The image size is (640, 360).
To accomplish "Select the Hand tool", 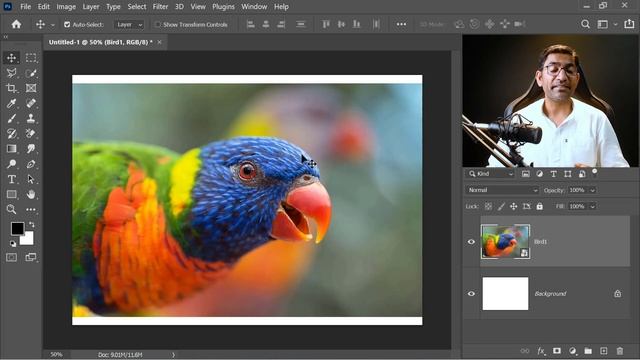I will [31, 194].
